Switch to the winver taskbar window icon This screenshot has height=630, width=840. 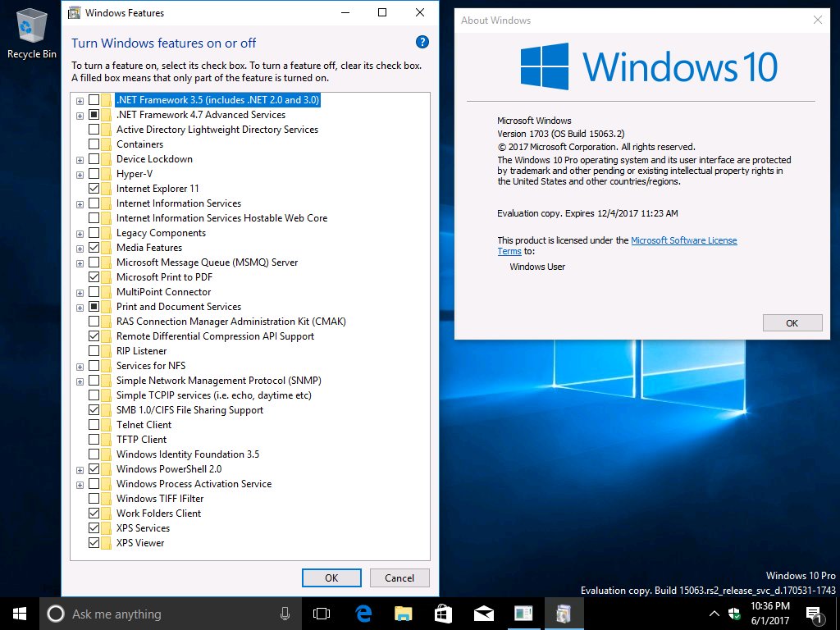tap(523, 614)
